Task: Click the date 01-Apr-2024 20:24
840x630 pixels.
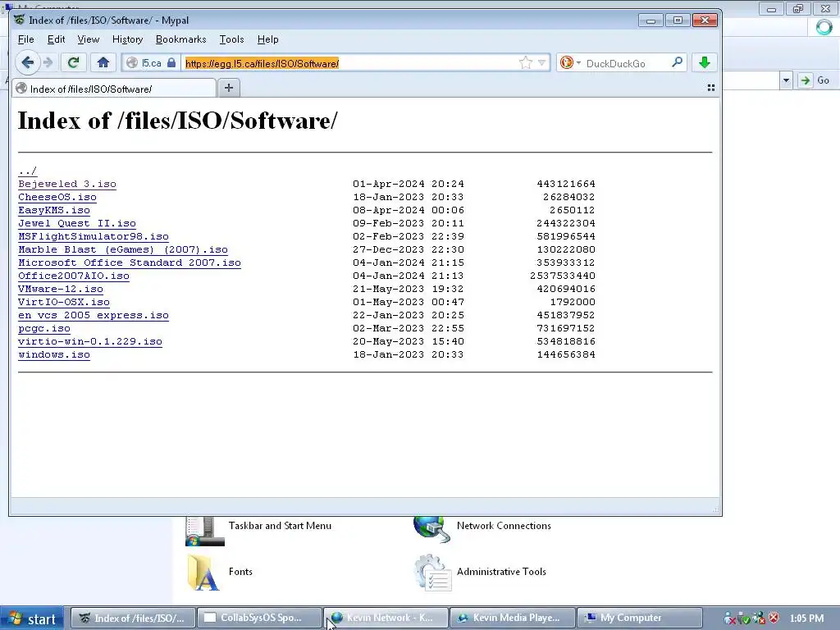Action: click(409, 184)
